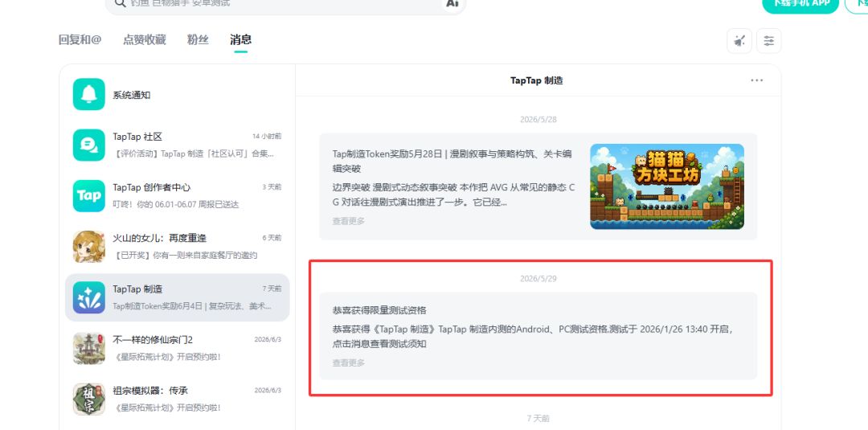
Task: Open the 火山的女儿：再度重逢 conversation title
Action: (159, 238)
